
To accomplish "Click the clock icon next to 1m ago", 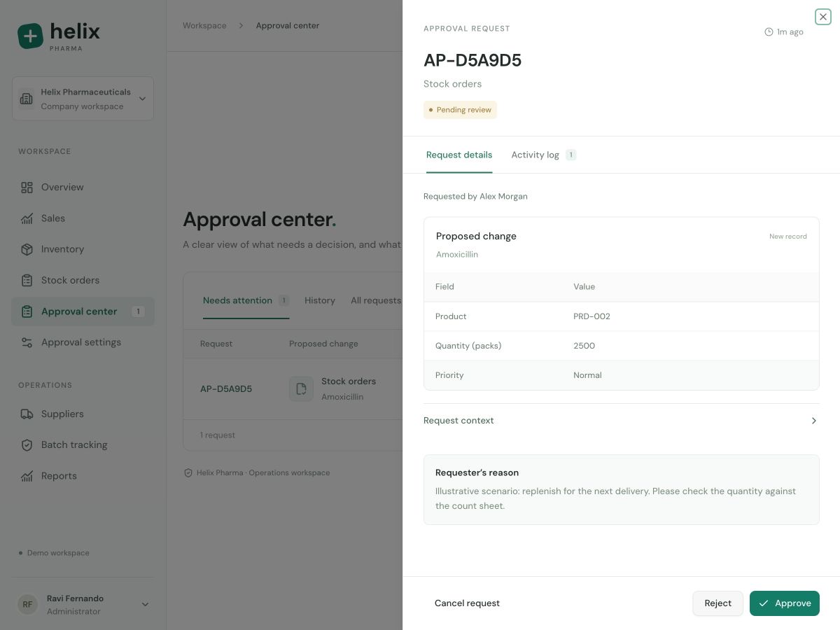I will (x=769, y=32).
